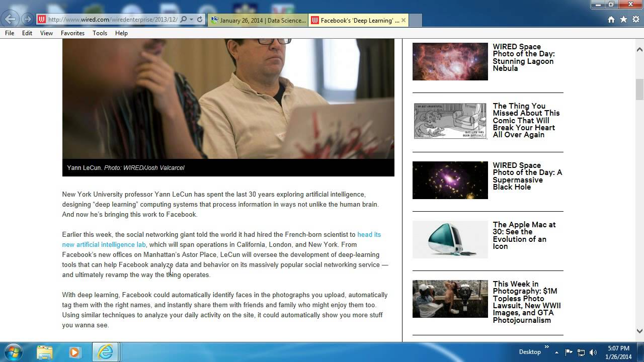644x362 pixels.
Task: Refresh the page with the reload icon
Action: (x=200, y=20)
